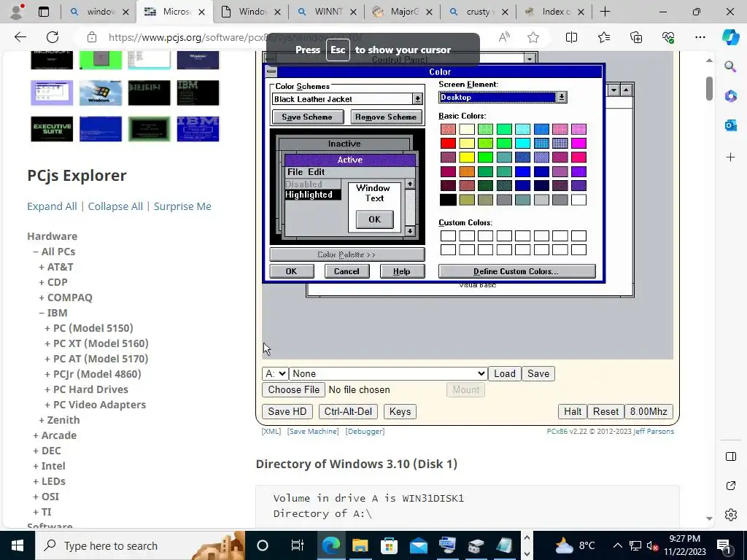Click page vertical scrollbar thumb
The width and height of the screenshot is (747, 560).
[709, 88]
